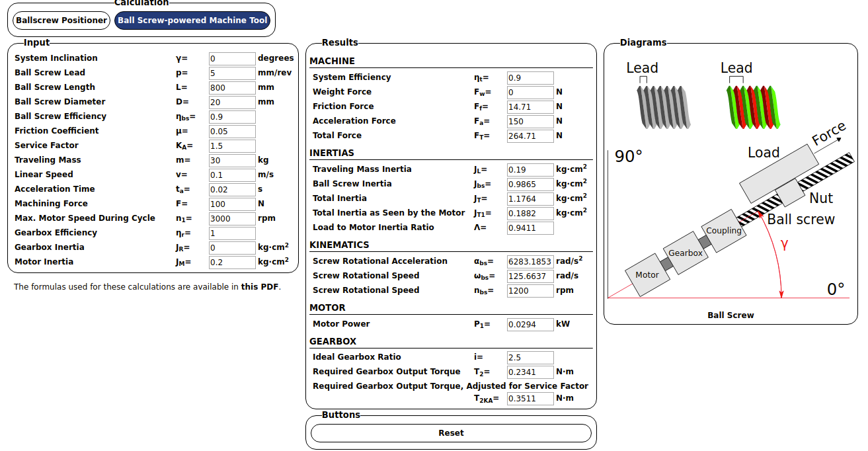Viewport: 868px width, 451px height.
Task: Select Screw Rotational Speed rad/s result
Action: [x=530, y=276]
